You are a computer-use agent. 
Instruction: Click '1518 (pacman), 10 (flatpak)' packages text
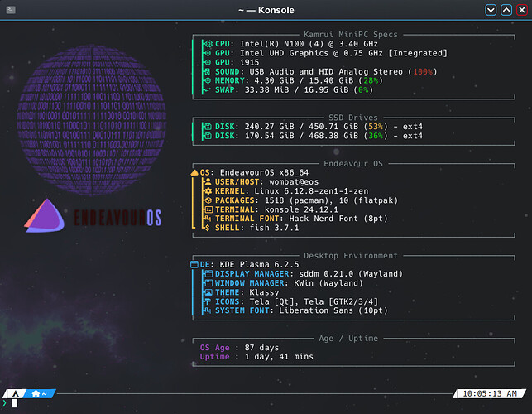point(331,200)
